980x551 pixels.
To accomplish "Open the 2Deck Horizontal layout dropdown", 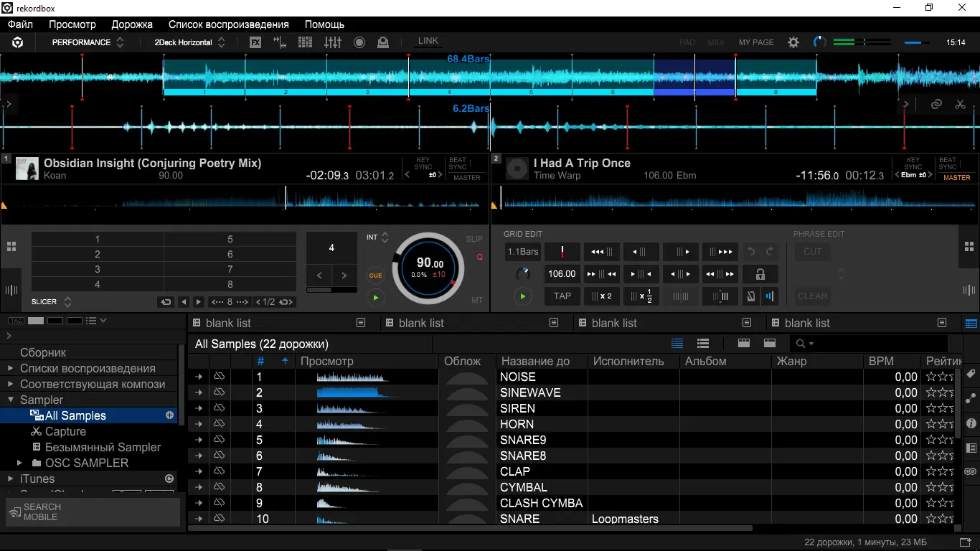I will pyautogui.click(x=189, y=42).
